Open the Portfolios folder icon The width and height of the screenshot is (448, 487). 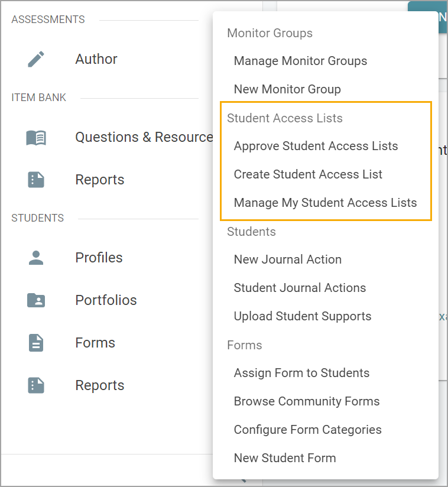pos(36,300)
